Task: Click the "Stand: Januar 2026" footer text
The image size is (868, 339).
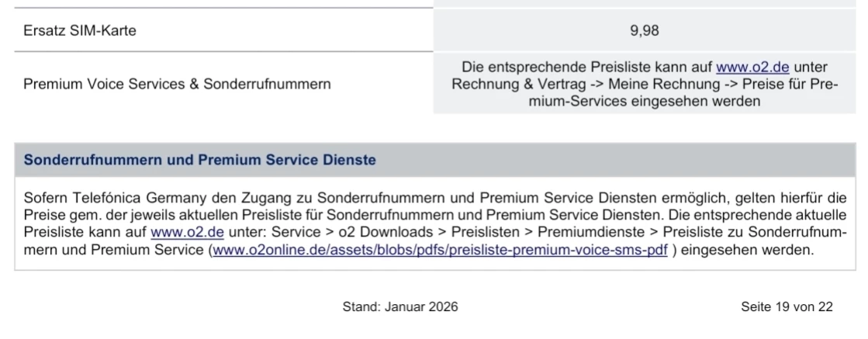Action: (400, 307)
